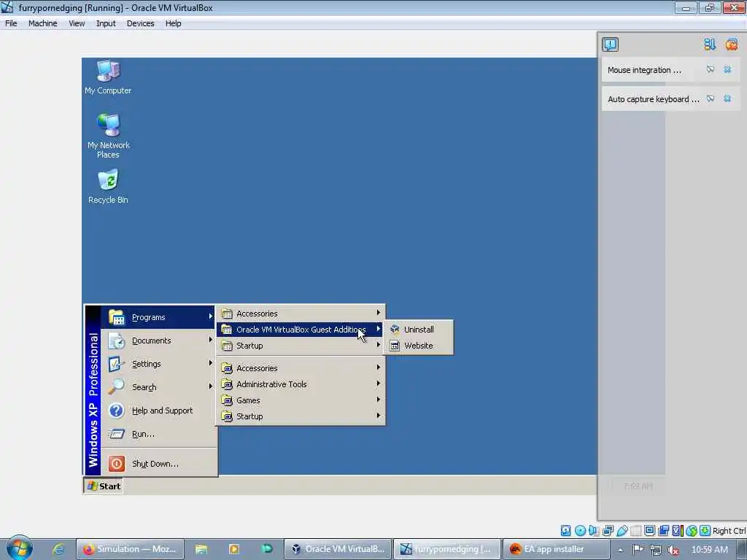Screen dimensions: 747x560
Task: Open Administrative Tools folder
Action: point(300,384)
